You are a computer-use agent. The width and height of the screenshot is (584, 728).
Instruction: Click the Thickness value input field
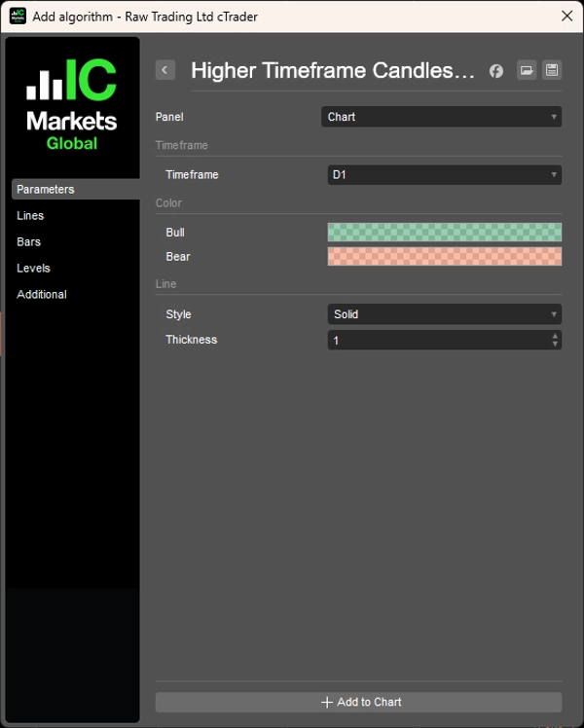pos(437,340)
